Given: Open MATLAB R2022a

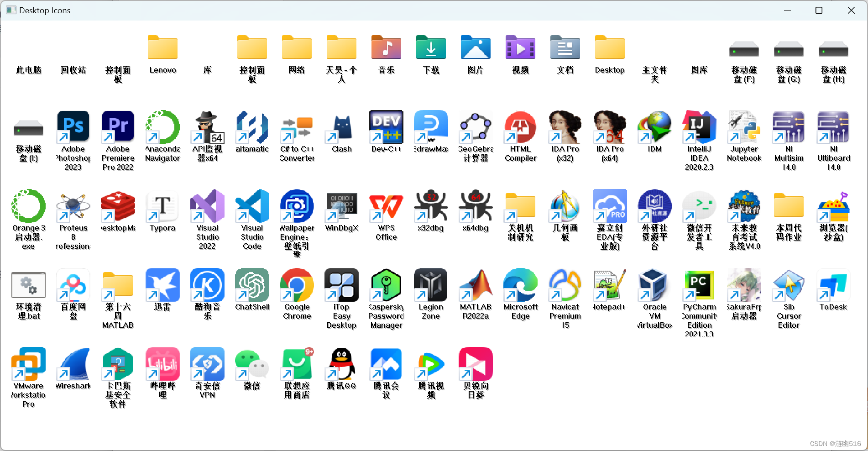Looking at the screenshot, I should click(x=476, y=285).
